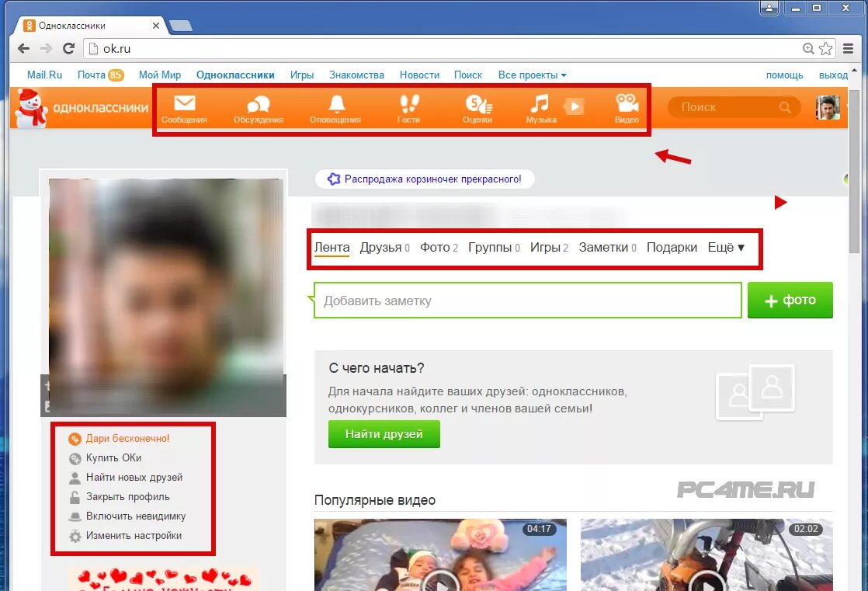Image resolution: width=868 pixels, height=591 pixels.
Task: Click the Изменить настройки text link
Action: pos(134,536)
